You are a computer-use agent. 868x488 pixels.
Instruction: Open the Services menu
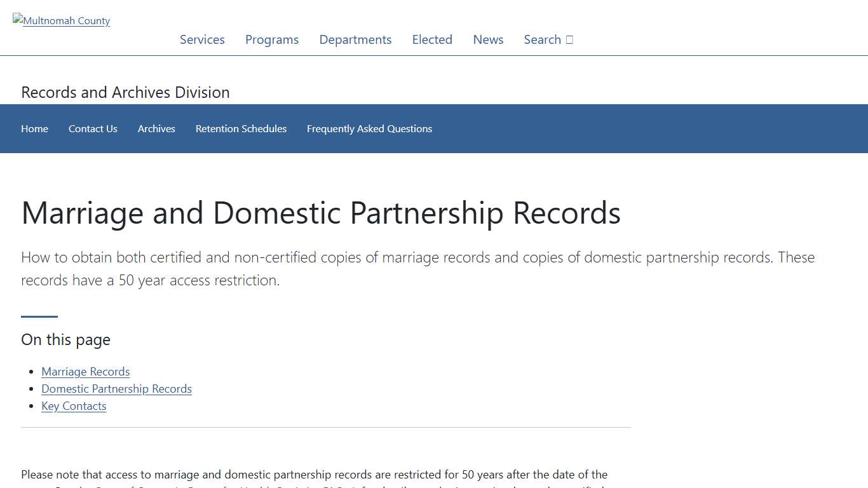tap(202, 39)
